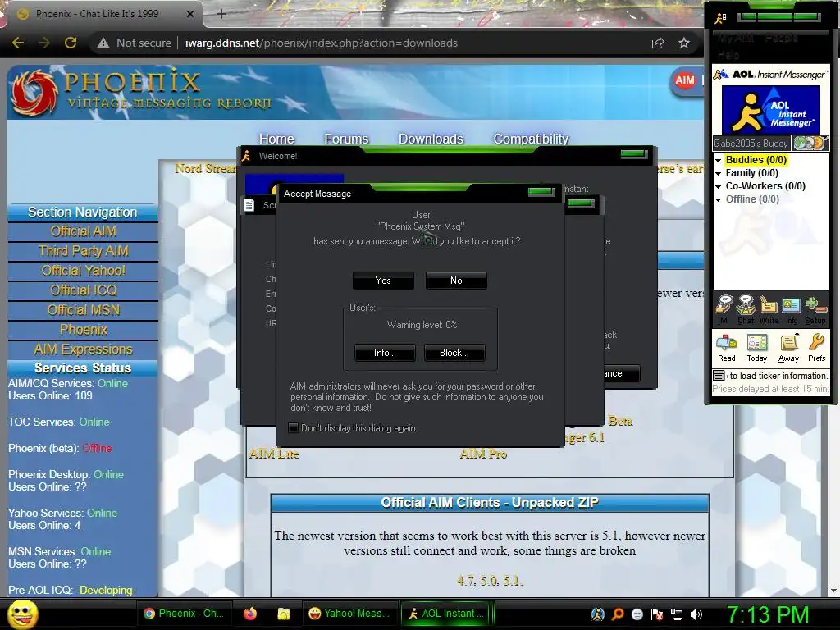Open the Phoenix navigation link
The height and width of the screenshot is (630, 840).
[x=83, y=330]
